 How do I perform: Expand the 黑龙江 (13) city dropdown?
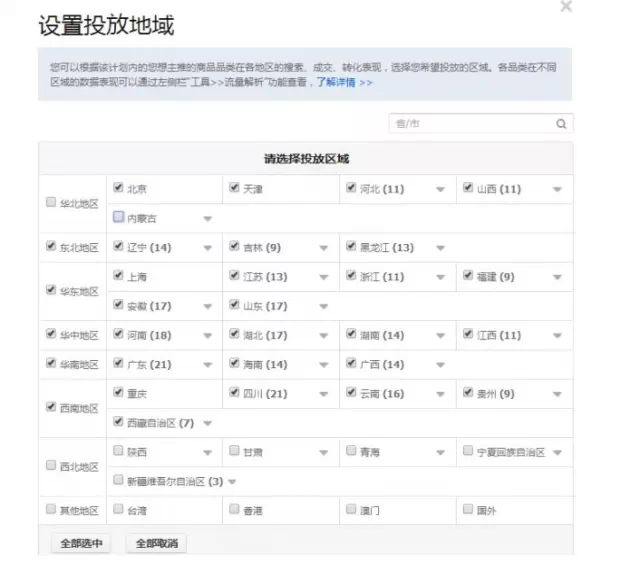(x=440, y=248)
